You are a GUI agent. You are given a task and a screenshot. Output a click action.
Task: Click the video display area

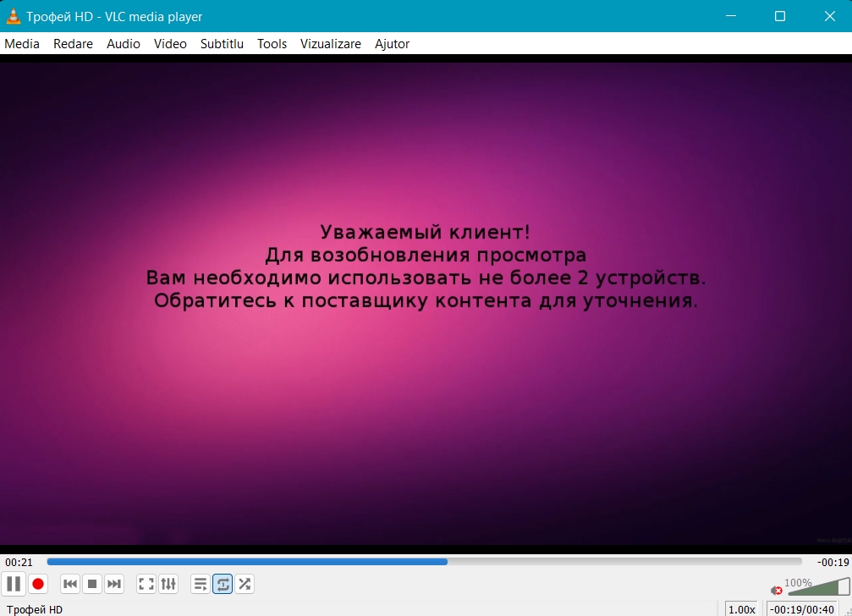point(426,303)
